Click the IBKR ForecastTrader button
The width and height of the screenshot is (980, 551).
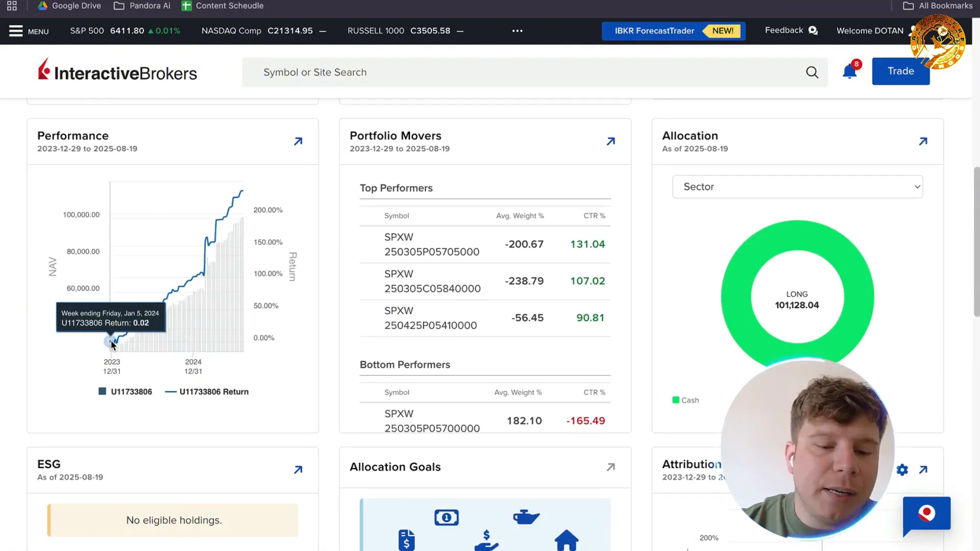coord(673,31)
